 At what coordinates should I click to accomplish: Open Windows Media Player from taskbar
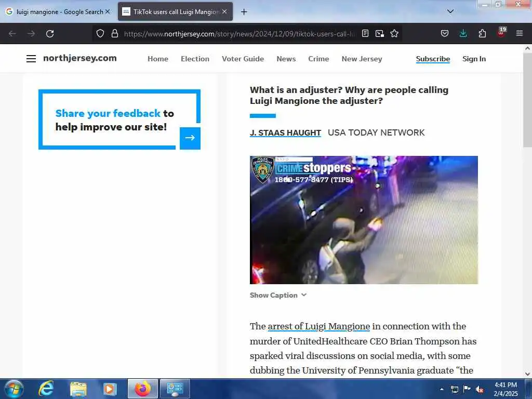(x=110, y=389)
